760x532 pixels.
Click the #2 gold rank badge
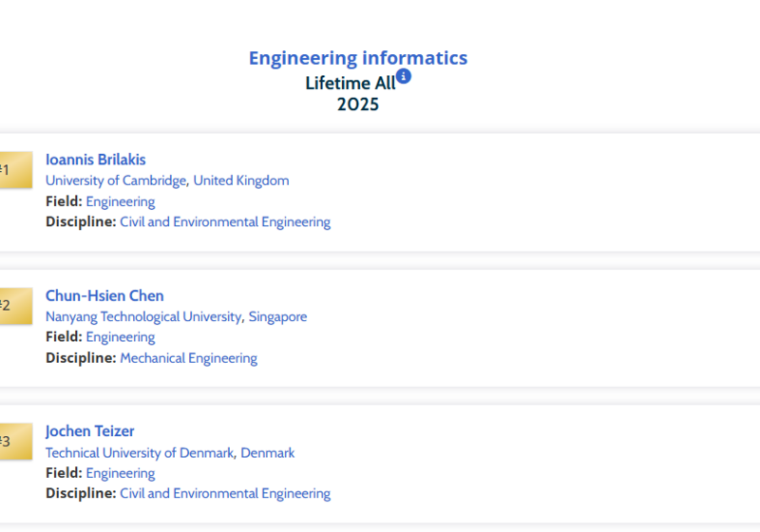tap(16, 306)
